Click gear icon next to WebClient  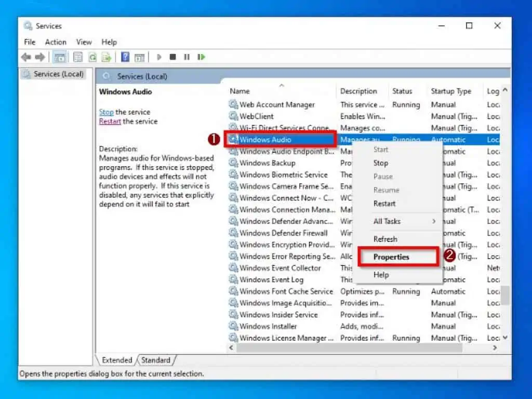click(233, 116)
